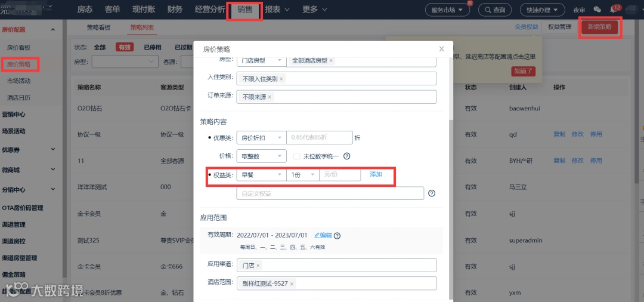
Task: Filter status by 有效
Action: 125,47
